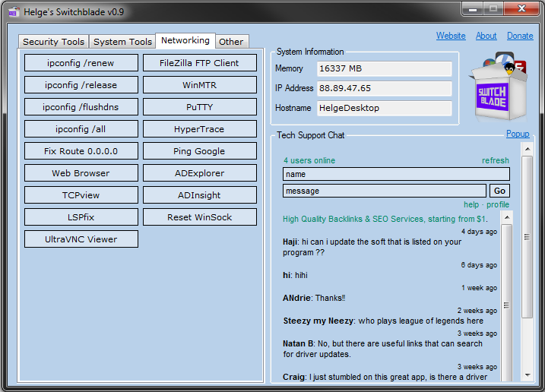Viewport: 545px width, 392px height.
Task: Click inner message list scroll up arrow
Action: [x=507, y=217]
